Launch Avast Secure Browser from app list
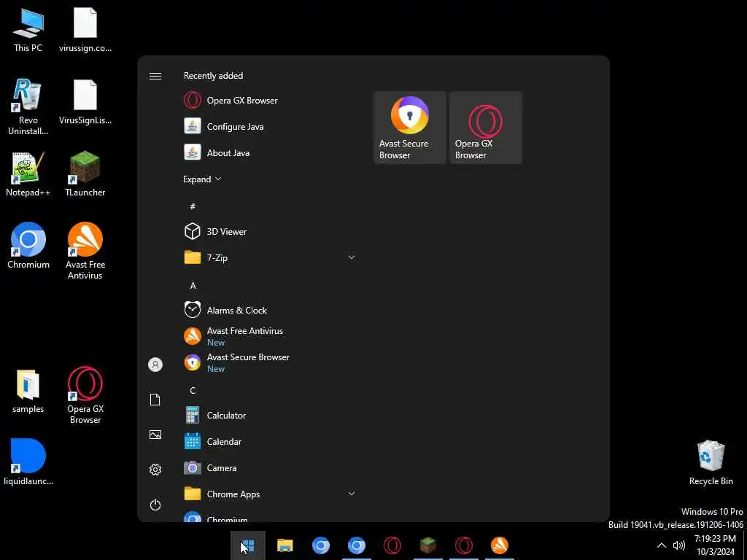 pos(271,363)
